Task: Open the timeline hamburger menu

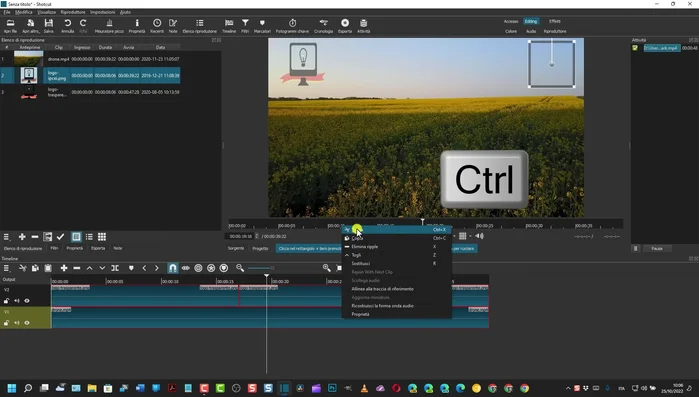Action: pos(6,268)
